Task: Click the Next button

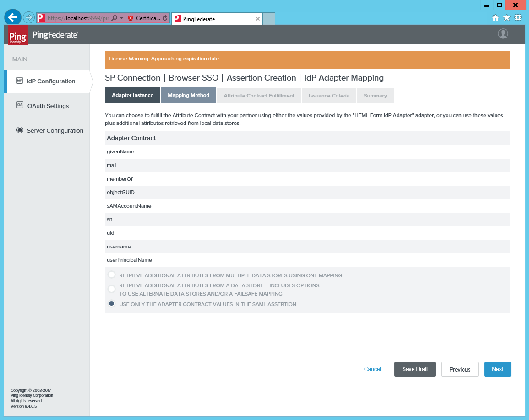Action: (x=497, y=369)
